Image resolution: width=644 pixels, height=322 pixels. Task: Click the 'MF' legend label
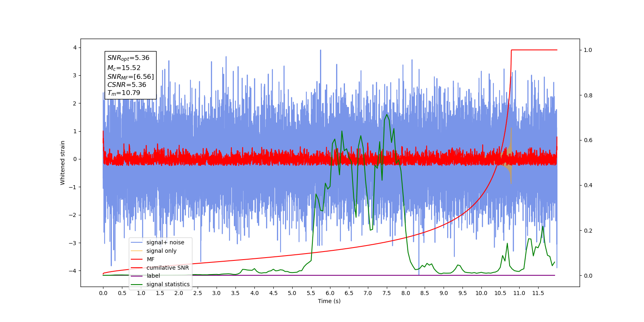click(x=151, y=259)
